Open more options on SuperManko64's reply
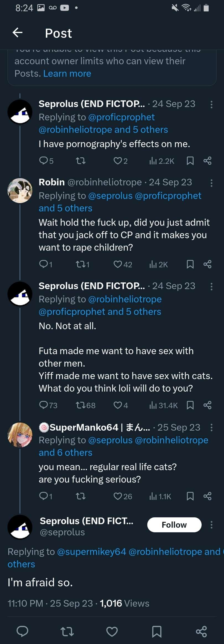Viewport: 224px width, 644px height. [x=212, y=428]
